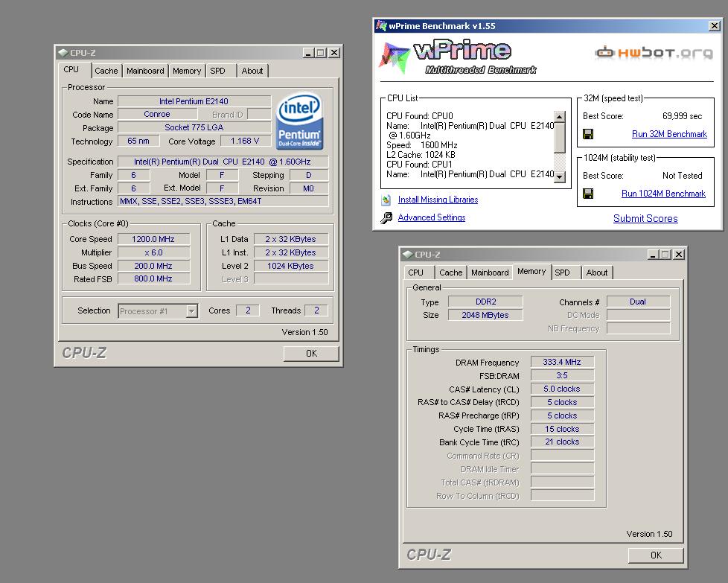Viewport: 728px width, 583px height.
Task: Click the Intel Pentium E2140 name field
Action: (194, 101)
